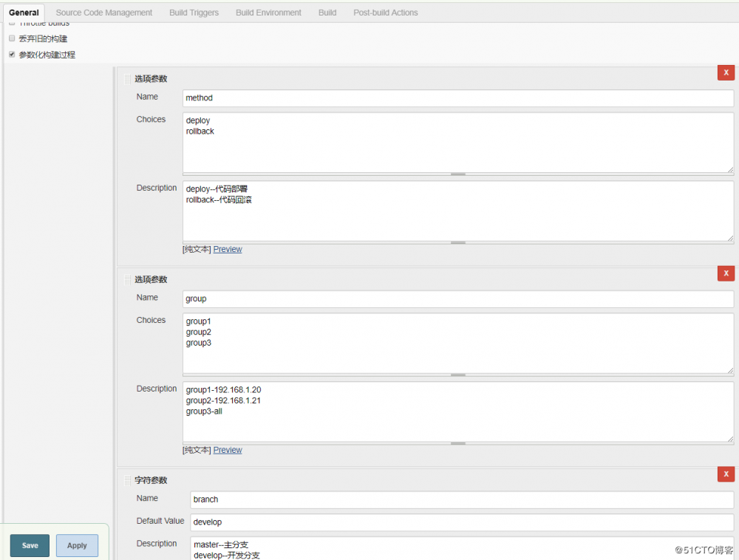Click the Preview link below group Description
739x560 pixels.
(x=228, y=450)
